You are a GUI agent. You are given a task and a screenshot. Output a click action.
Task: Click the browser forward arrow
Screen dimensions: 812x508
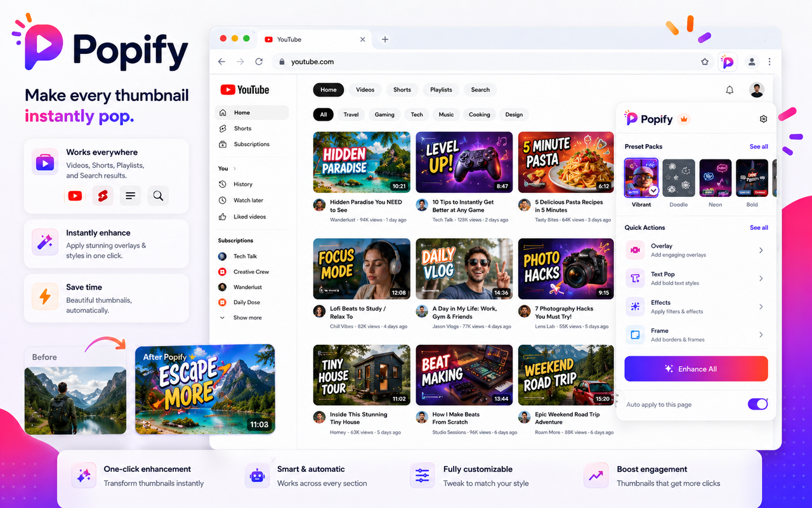click(x=240, y=62)
